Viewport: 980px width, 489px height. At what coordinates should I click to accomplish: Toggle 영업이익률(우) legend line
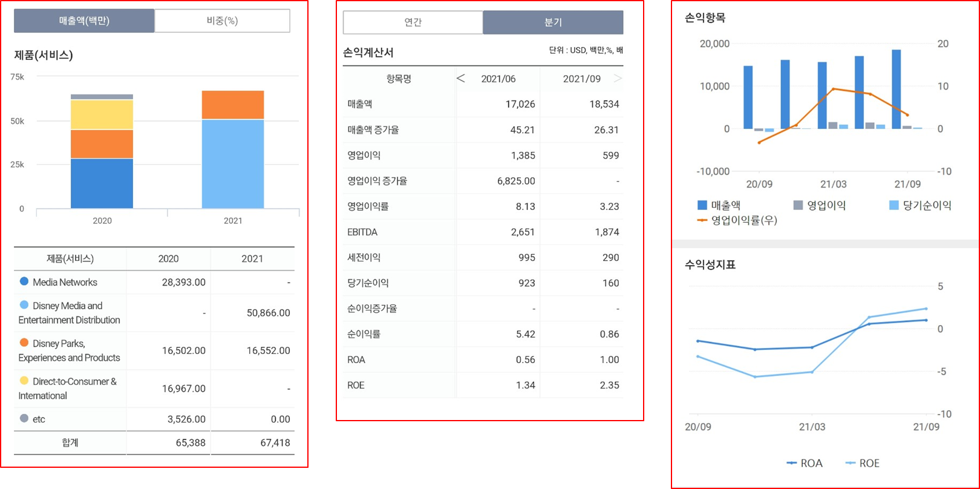(x=737, y=220)
